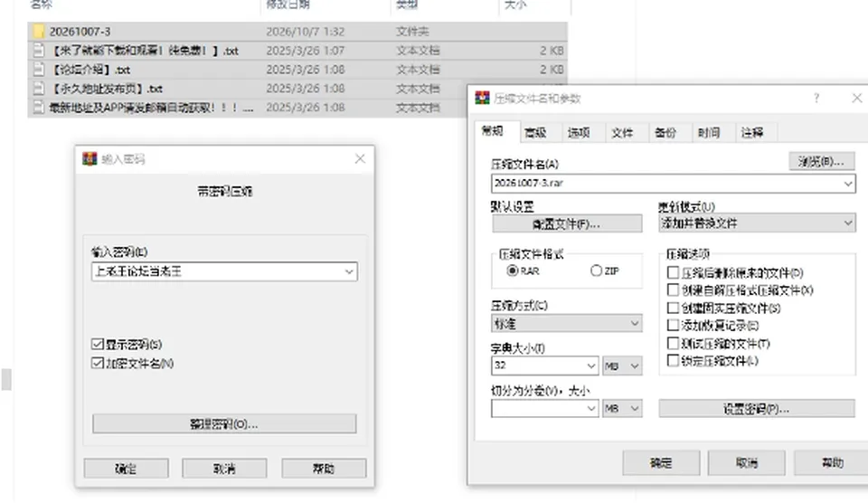Click the 整理密码 button
This screenshot has width=868, height=503.
point(224,423)
